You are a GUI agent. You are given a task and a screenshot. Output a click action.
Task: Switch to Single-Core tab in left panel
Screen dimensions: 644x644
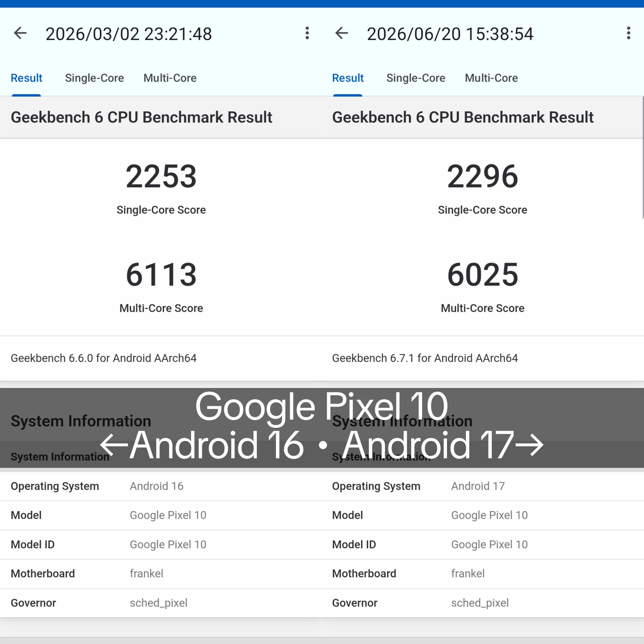tap(94, 78)
